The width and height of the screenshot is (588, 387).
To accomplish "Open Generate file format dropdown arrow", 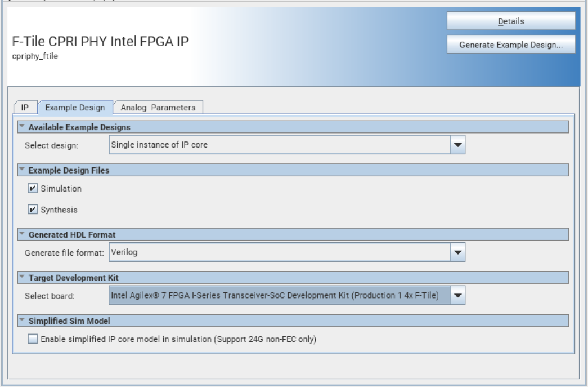I will click(x=458, y=253).
